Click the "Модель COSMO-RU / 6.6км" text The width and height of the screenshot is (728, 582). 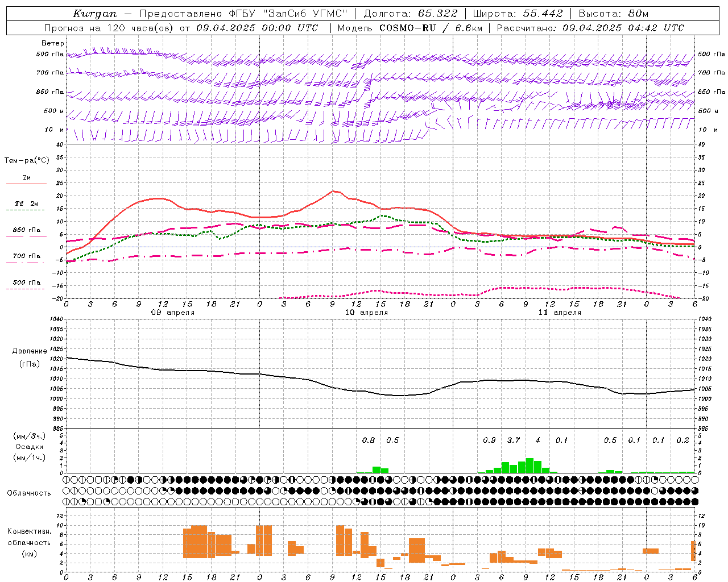(410, 28)
